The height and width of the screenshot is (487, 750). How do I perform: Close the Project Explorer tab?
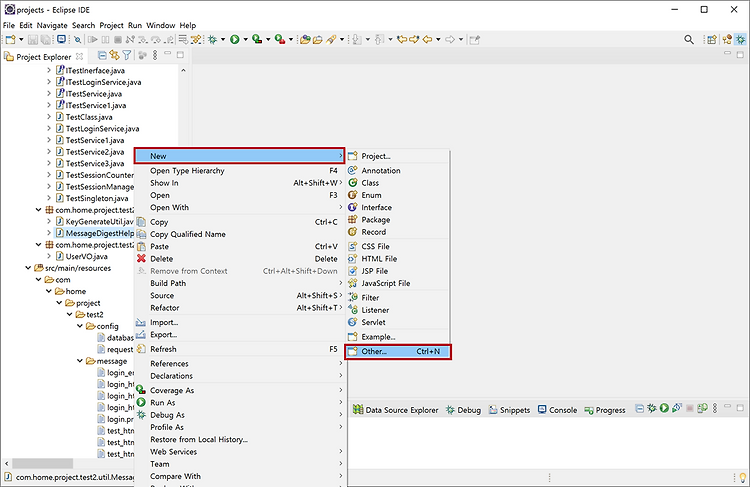click(79, 56)
